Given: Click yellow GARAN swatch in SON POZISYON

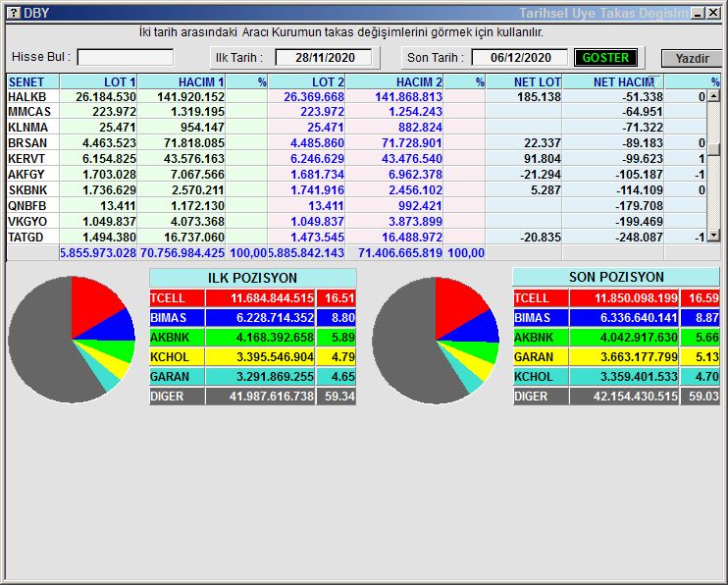Looking at the screenshot, I should click(x=541, y=357).
